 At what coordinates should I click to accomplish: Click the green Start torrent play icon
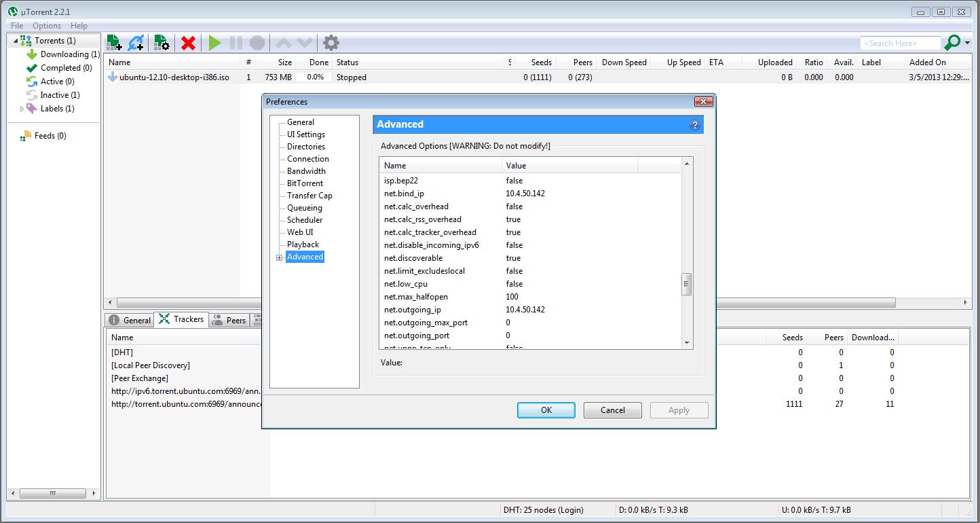click(x=214, y=43)
